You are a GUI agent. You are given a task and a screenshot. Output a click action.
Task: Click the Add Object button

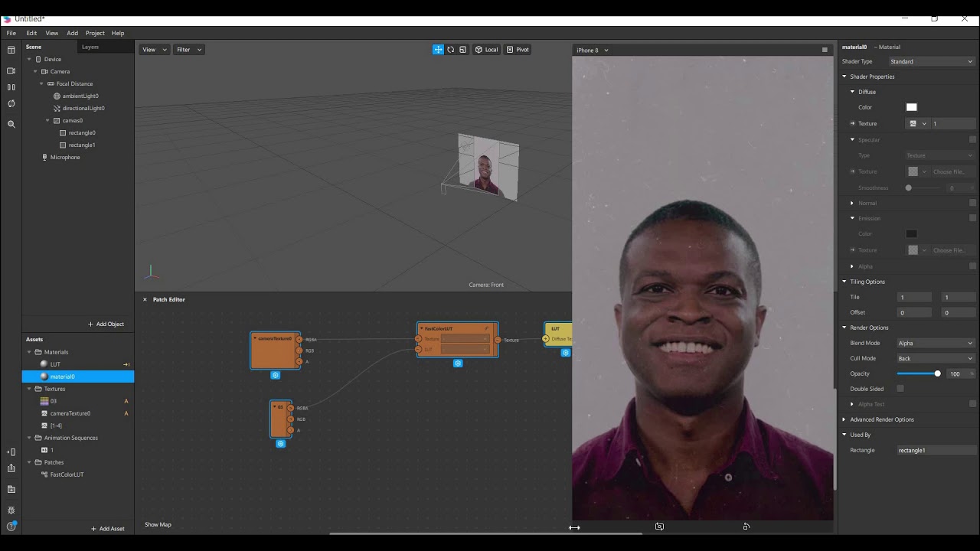[x=106, y=324]
